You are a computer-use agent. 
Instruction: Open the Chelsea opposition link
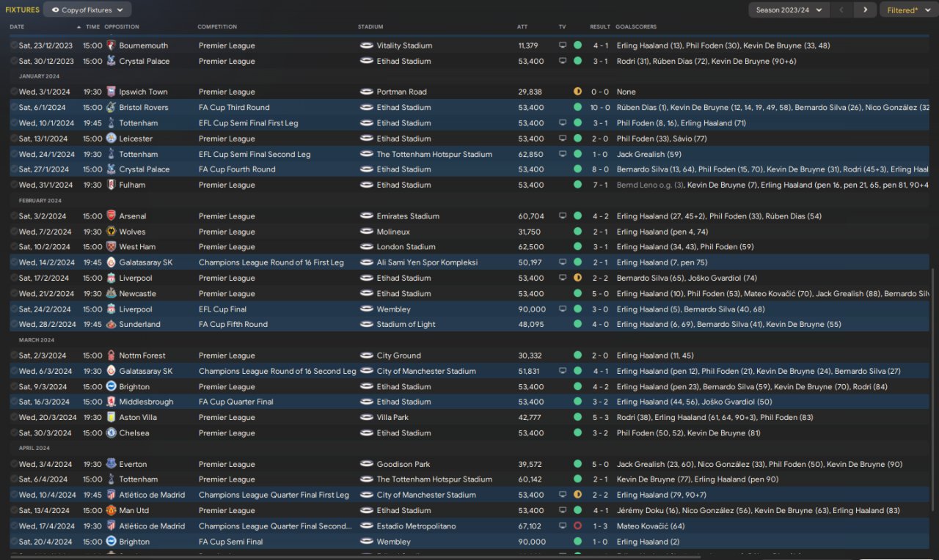[x=134, y=433]
